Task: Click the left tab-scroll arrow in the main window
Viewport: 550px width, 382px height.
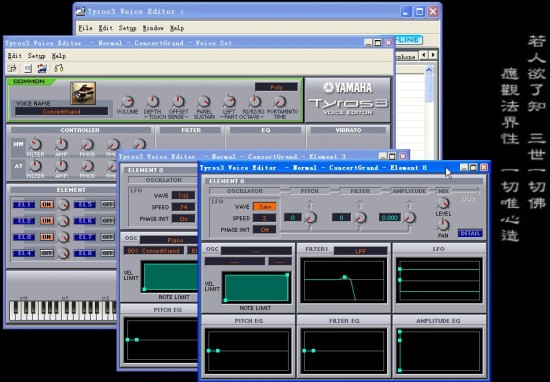Action: [x=424, y=55]
